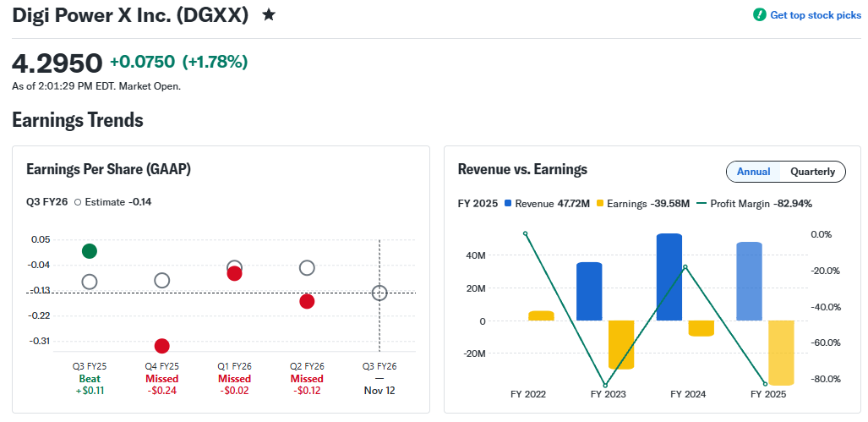Viewport: 868px width, 422px height.
Task: Click the -$0.24 surprise value
Action: click(x=161, y=391)
